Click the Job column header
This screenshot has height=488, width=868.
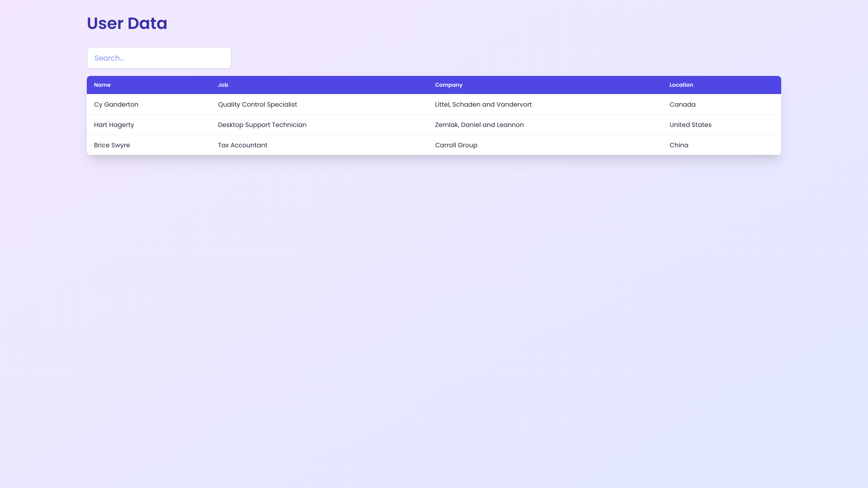pyautogui.click(x=223, y=85)
